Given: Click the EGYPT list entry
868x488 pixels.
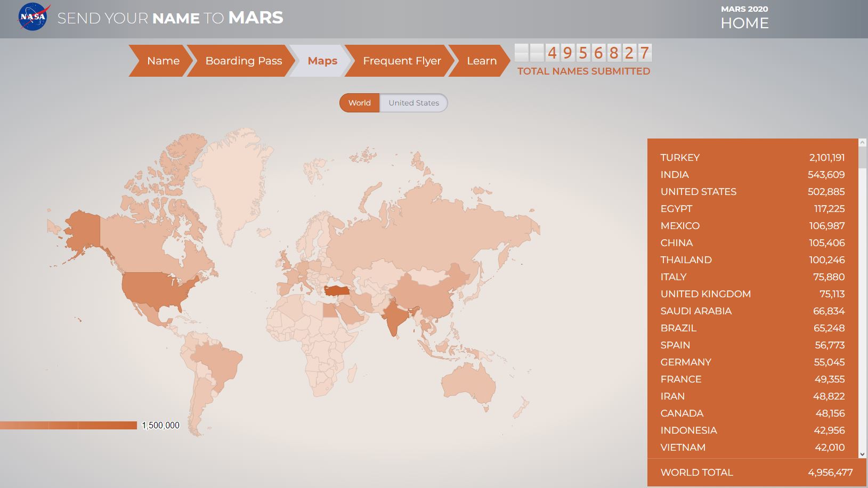Looking at the screenshot, I should coord(752,209).
